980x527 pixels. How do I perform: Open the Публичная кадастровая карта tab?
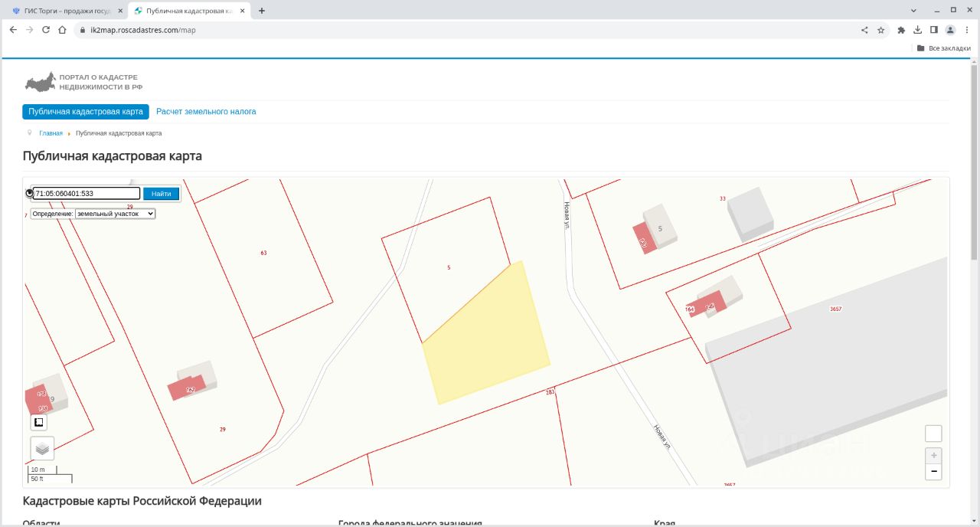(86, 112)
